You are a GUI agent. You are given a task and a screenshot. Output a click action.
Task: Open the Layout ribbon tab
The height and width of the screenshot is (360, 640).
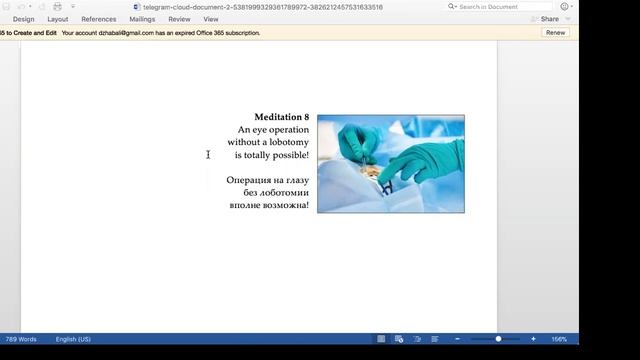click(58, 19)
